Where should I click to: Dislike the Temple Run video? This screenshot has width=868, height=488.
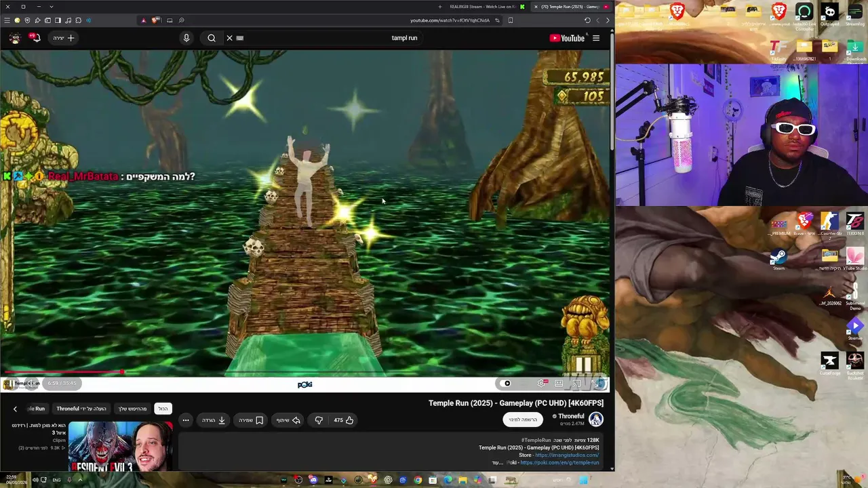[319, 420]
